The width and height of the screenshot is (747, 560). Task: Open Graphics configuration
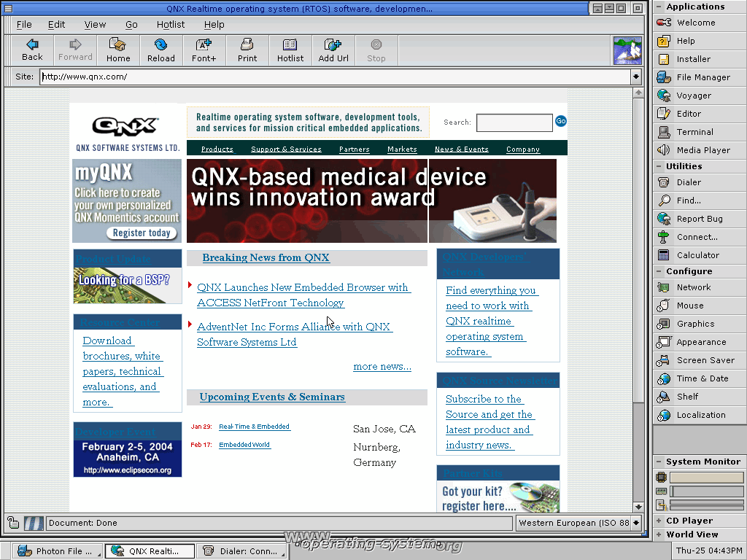[700, 324]
